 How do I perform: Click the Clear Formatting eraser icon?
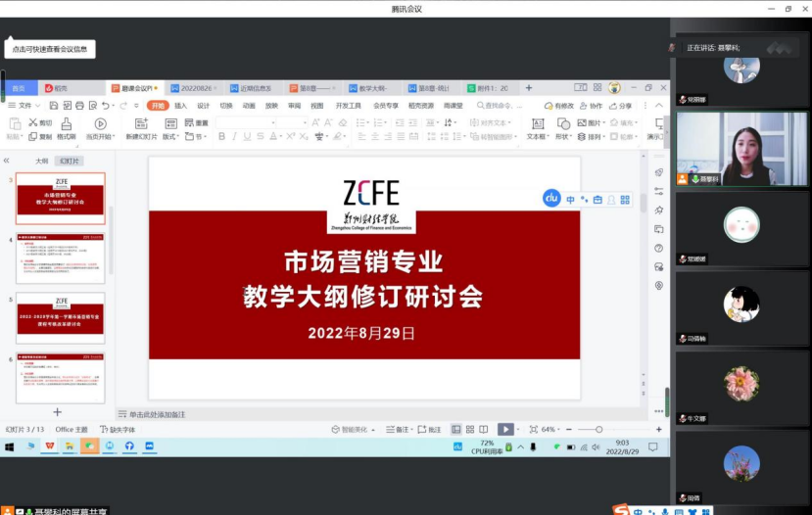(342, 122)
